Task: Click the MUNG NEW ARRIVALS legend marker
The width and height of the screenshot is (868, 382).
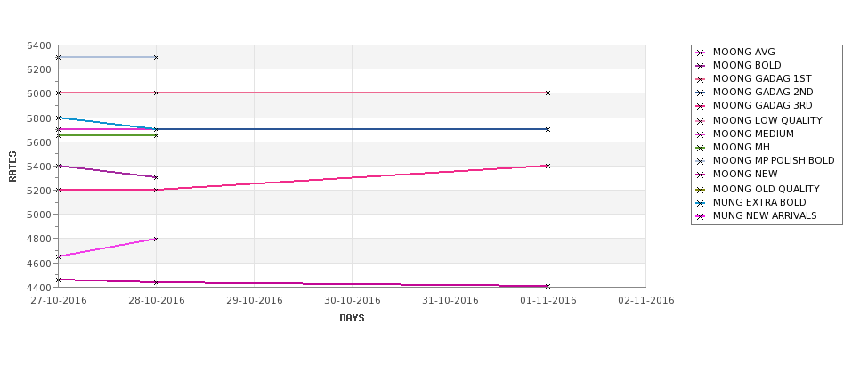Action: pyautogui.click(x=701, y=216)
